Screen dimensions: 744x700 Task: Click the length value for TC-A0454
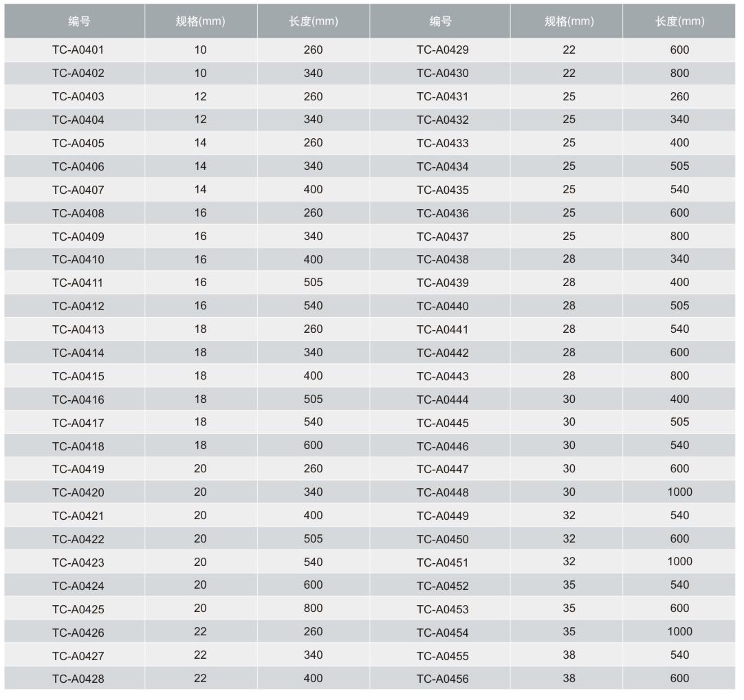679,632
